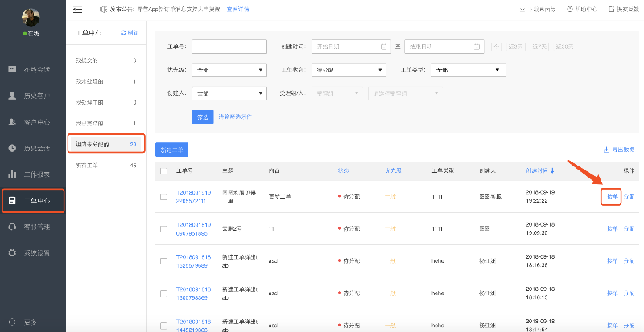Click 分配 for the 18:16:36 ticket
The image size is (644, 332).
point(629,261)
